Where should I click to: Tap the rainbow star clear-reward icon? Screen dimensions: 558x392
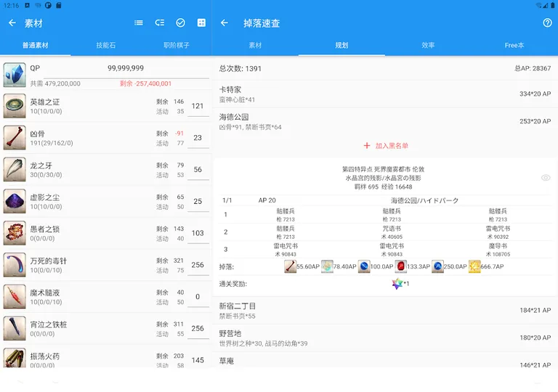click(x=397, y=283)
